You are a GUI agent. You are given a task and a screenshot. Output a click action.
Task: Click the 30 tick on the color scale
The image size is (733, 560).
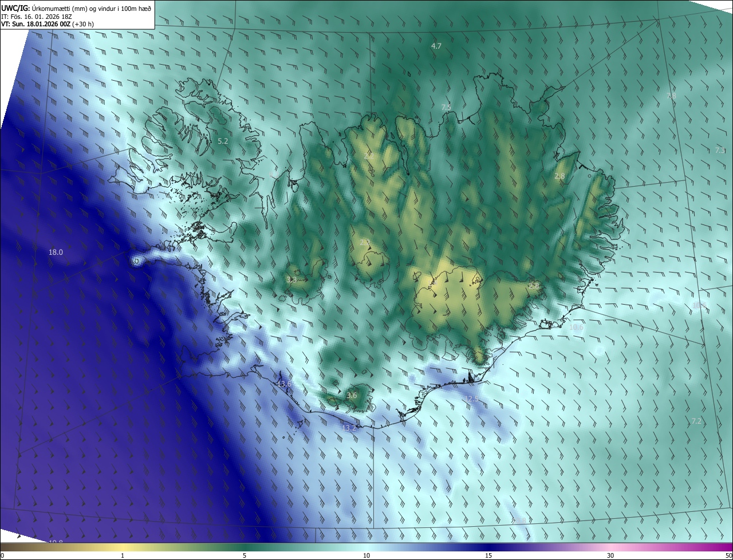pos(610,555)
